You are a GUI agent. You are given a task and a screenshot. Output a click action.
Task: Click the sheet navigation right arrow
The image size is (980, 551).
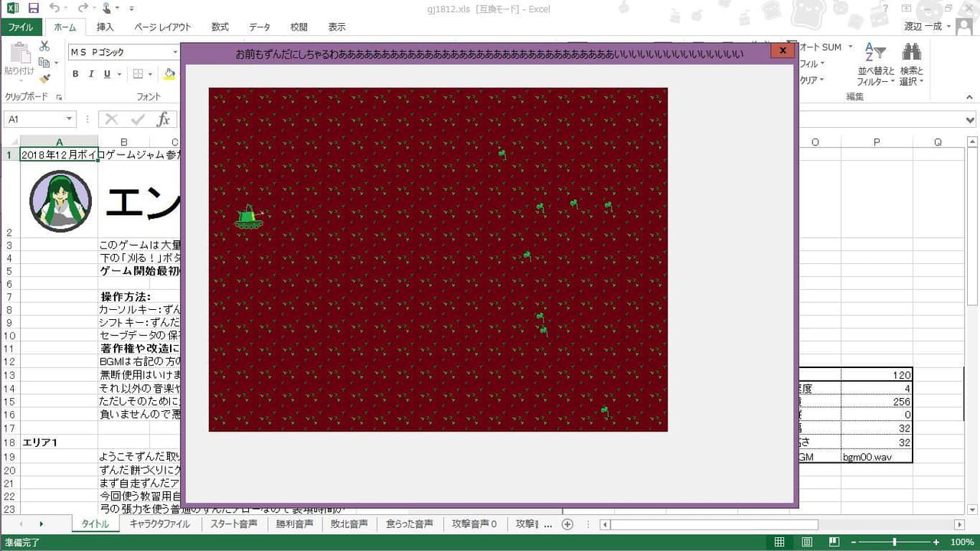click(41, 524)
